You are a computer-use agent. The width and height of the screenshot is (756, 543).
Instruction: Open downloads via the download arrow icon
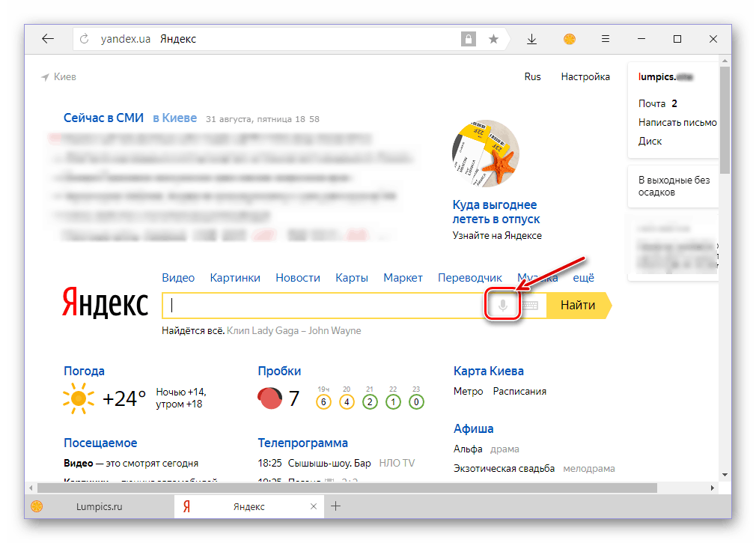pos(531,39)
